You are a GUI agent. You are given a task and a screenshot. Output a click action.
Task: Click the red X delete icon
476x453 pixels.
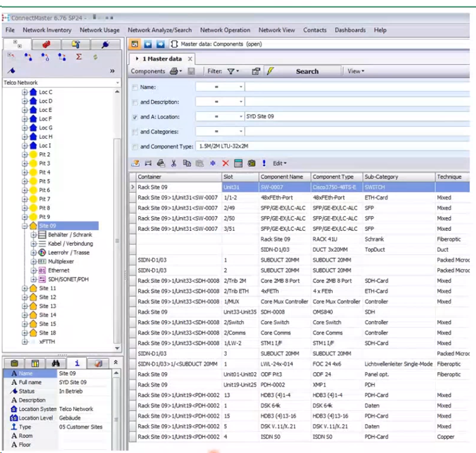point(225,163)
